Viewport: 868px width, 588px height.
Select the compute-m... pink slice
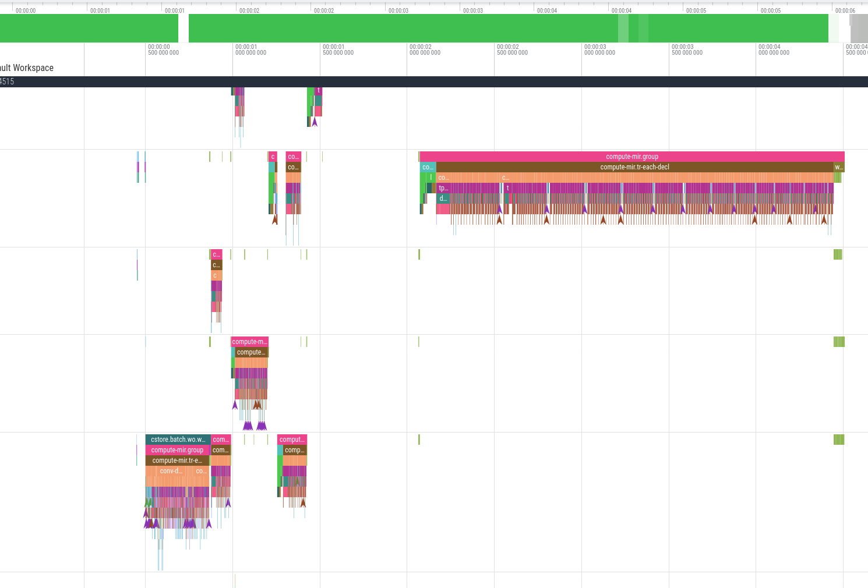[249, 342]
